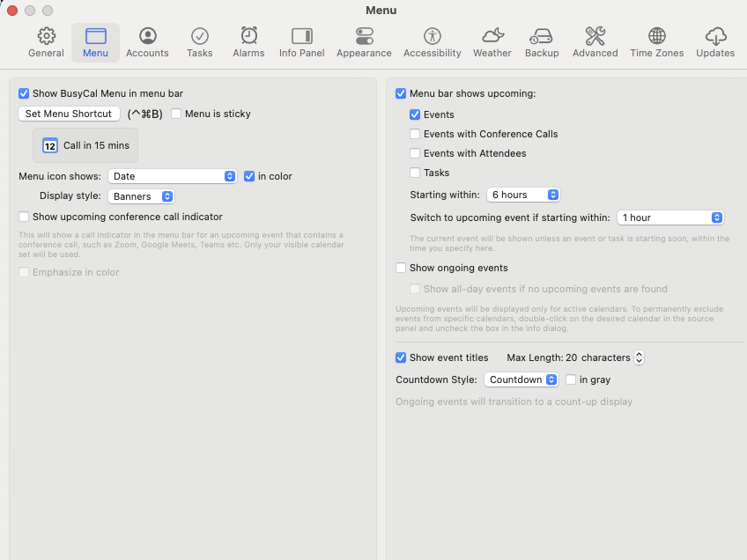Viewport: 747px width, 560px height.
Task: Open the Time Zones pane
Action: (656, 41)
